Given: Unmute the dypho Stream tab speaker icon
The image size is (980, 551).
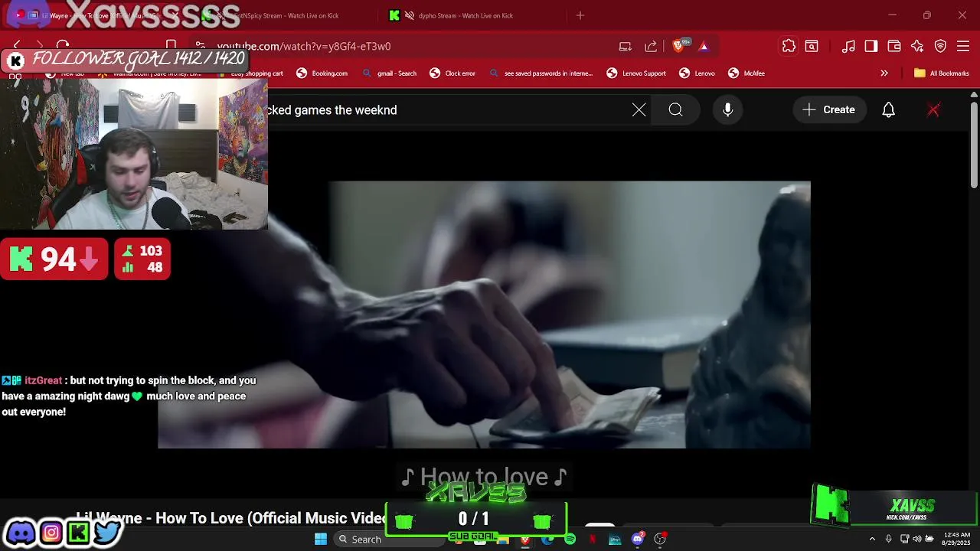Looking at the screenshot, I should click(x=410, y=15).
